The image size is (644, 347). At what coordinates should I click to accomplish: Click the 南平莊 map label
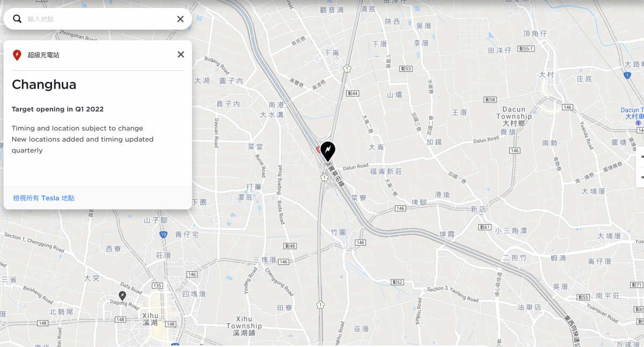pyautogui.click(x=608, y=296)
